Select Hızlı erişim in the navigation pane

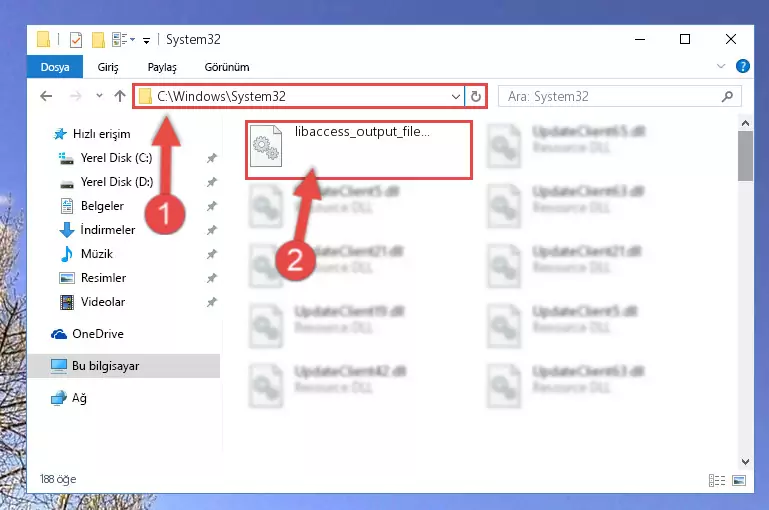click(x=92, y=134)
